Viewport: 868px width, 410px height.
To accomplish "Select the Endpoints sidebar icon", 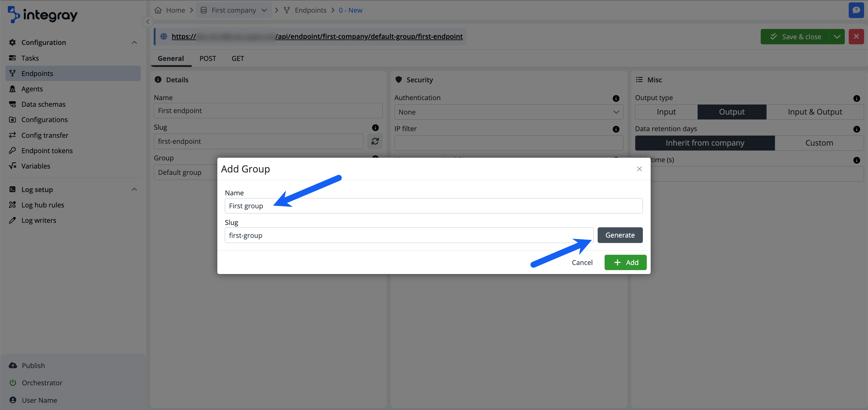I will [12, 73].
